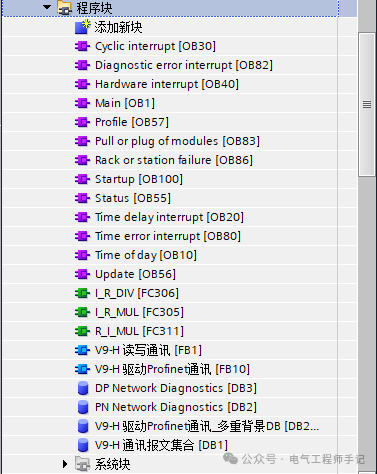The height and width of the screenshot is (474, 377).
Task: Click the 多重背景DB data block icon
Action: pyautogui.click(x=83, y=426)
